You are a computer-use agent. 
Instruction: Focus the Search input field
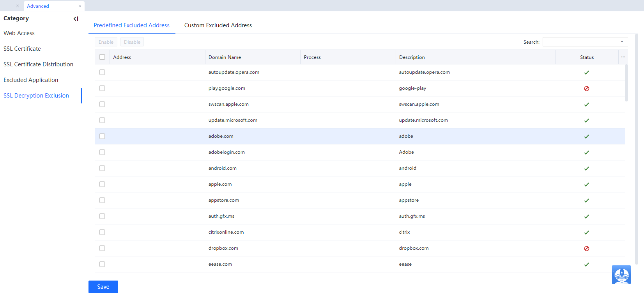[x=580, y=42]
